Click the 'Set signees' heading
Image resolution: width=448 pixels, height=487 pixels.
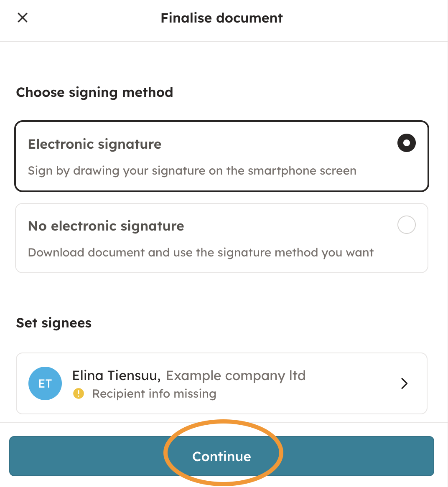53,323
